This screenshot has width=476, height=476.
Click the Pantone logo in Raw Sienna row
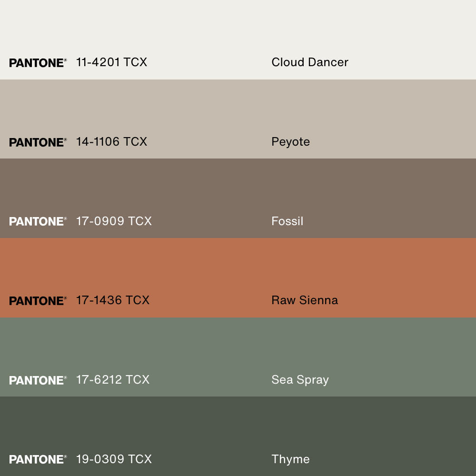(x=38, y=301)
